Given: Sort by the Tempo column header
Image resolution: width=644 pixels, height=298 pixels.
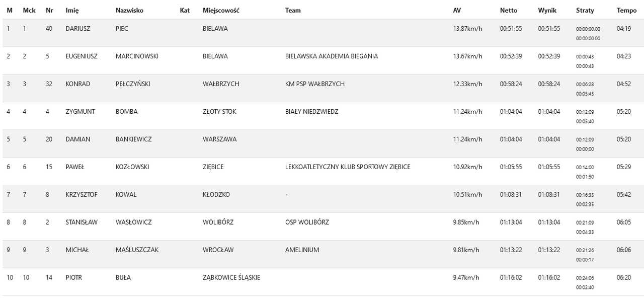Looking at the screenshot, I should pos(626,10).
